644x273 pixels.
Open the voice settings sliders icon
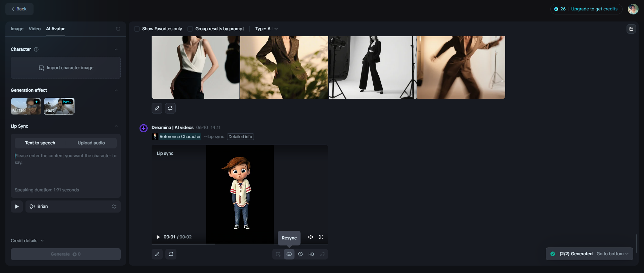click(x=114, y=207)
